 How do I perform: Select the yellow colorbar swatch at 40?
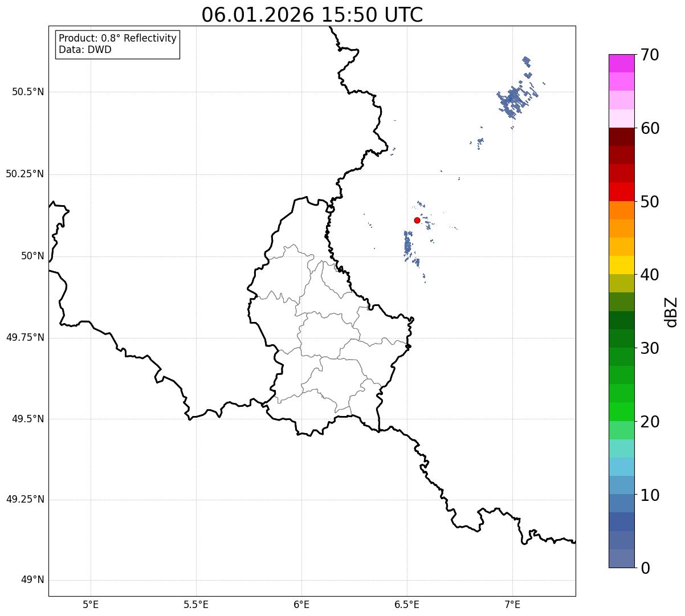[x=621, y=265]
